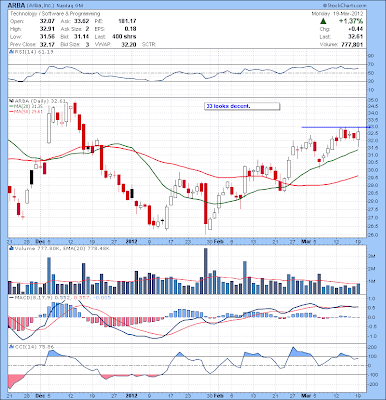This screenshot has height=400, width=386.
Task: Click the red MA(50) legend line
Action: click(11, 112)
